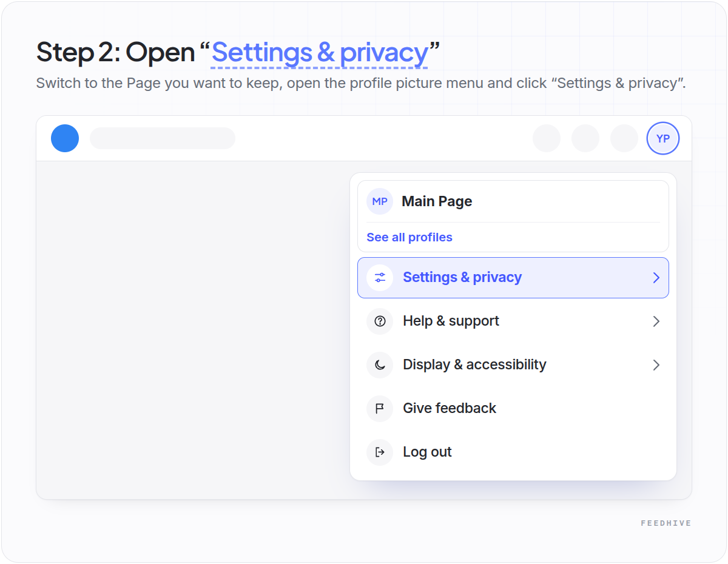Open Help & support menu entry
Screen dimensions: 728x564
pyautogui.click(x=513, y=321)
